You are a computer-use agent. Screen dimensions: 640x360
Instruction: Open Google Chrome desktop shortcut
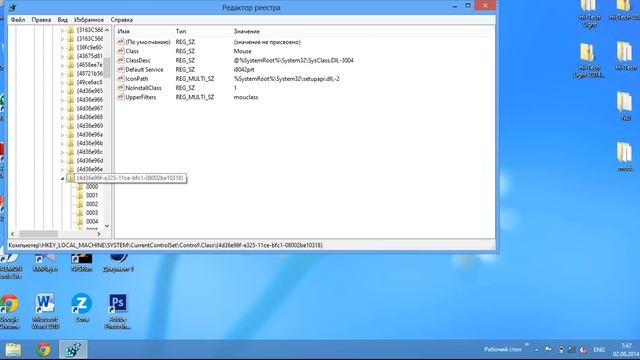click(9, 310)
